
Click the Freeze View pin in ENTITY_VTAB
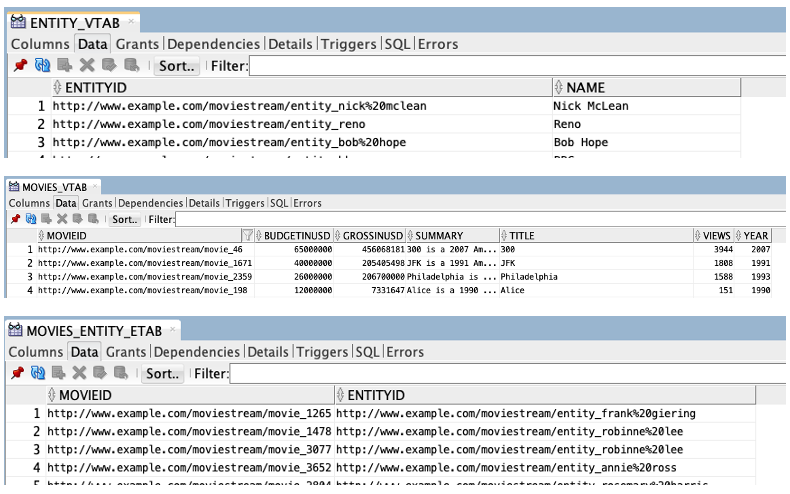[x=19, y=66]
